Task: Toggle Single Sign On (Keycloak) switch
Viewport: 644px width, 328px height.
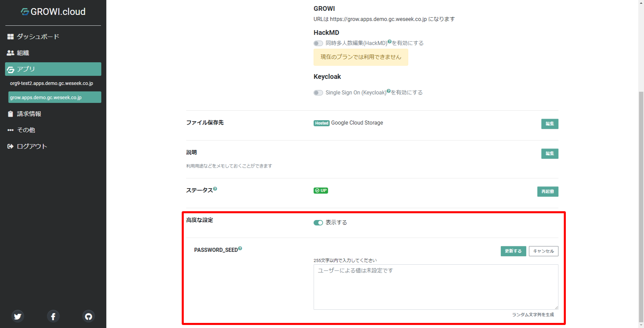Action: click(318, 93)
